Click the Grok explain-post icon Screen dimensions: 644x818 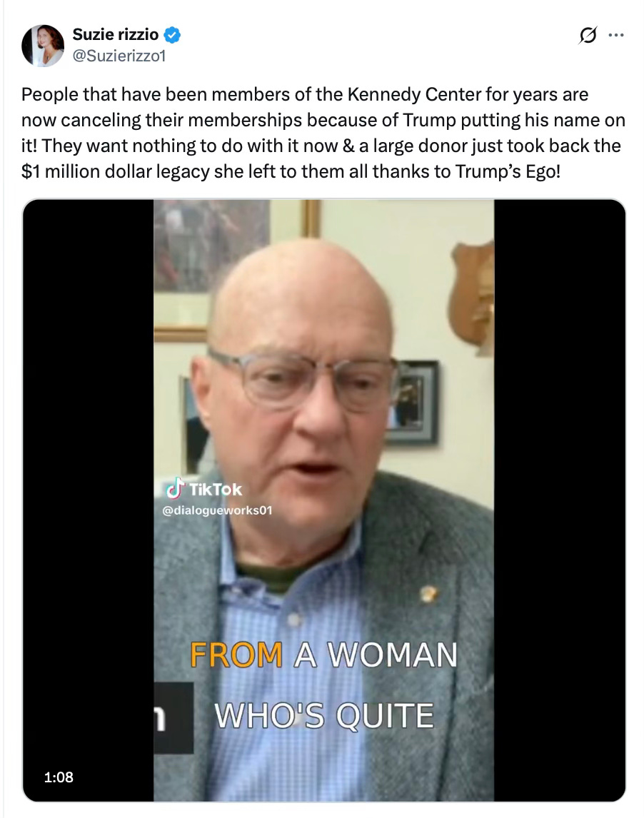click(x=588, y=36)
